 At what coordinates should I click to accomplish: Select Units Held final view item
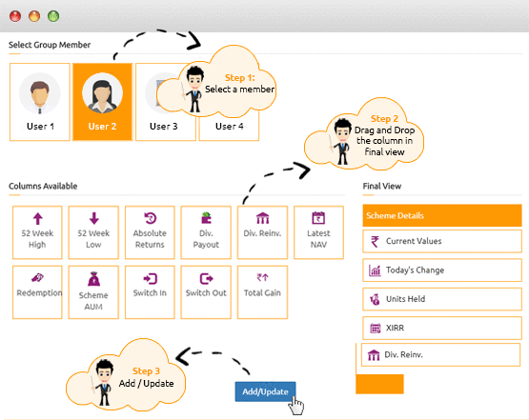pos(442,299)
